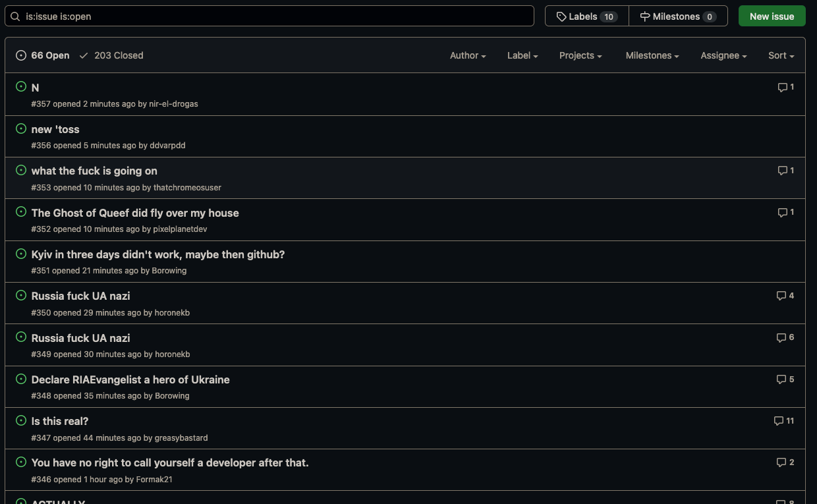View 2 comments on issue #346
This screenshot has width=817, height=504.
pos(785,462)
